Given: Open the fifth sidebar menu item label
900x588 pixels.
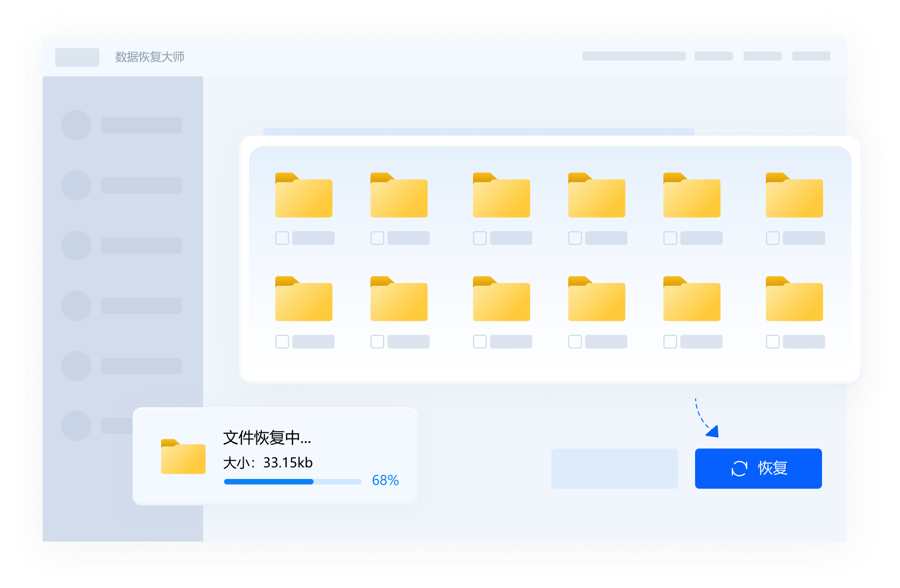Looking at the screenshot, I should click(141, 366).
